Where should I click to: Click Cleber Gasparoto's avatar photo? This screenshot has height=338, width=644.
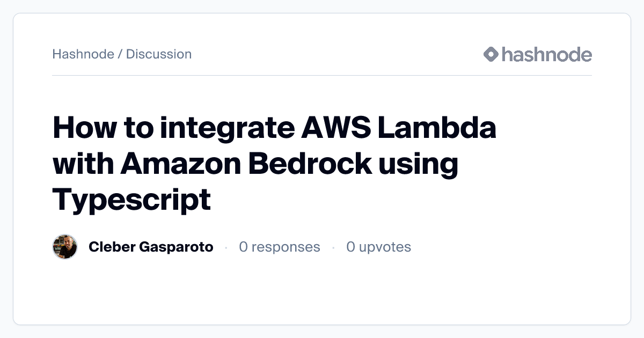click(x=65, y=247)
